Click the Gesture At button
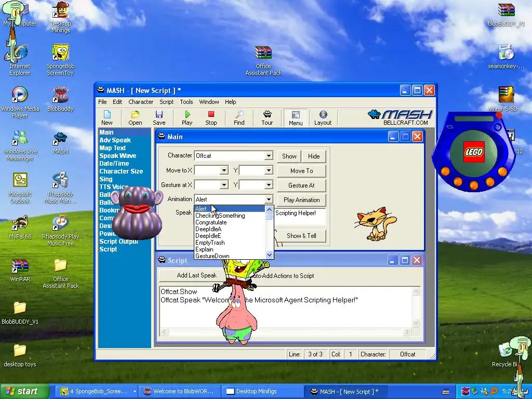 click(302, 185)
